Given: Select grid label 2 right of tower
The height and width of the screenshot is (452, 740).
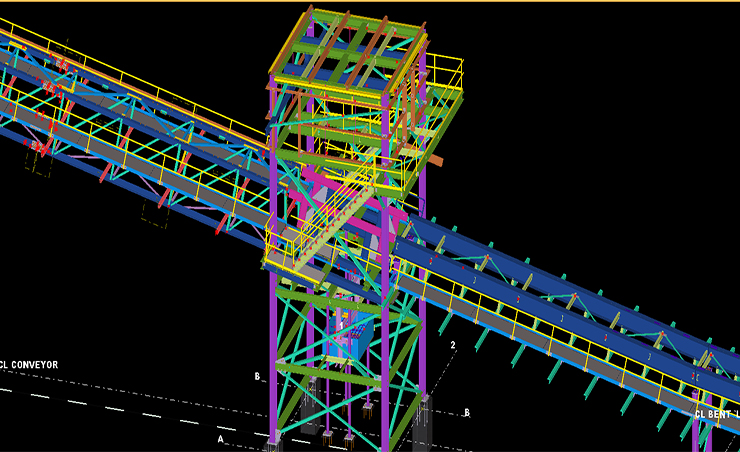Looking at the screenshot, I should 453,345.
